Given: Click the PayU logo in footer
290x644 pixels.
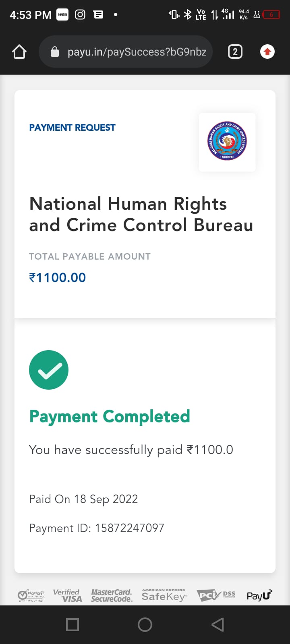Looking at the screenshot, I should coord(259,595).
